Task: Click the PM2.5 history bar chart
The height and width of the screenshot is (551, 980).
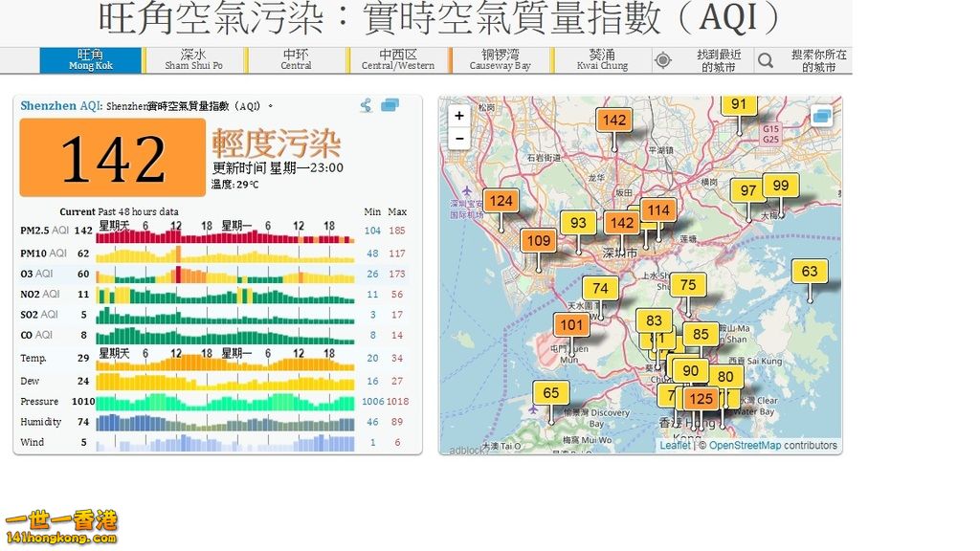Action: point(225,231)
